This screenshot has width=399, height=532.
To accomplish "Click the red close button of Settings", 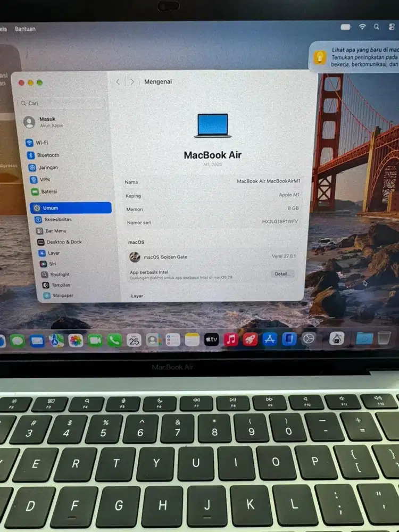I will (x=21, y=82).
